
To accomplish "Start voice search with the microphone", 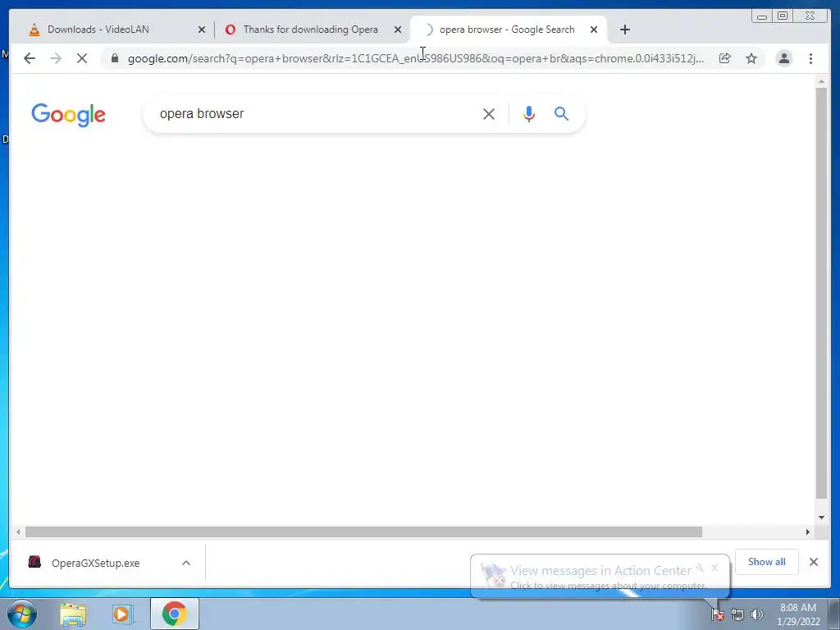I will (529, 113).
